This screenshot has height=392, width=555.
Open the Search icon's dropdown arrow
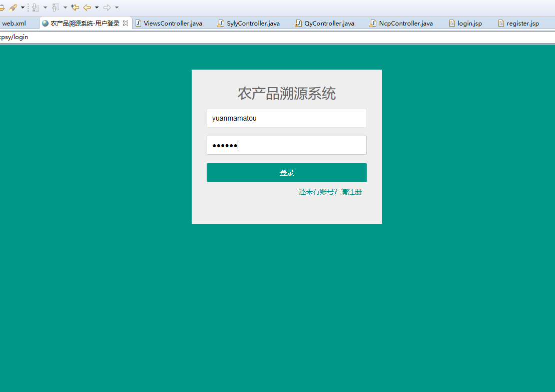pos(23,8)
